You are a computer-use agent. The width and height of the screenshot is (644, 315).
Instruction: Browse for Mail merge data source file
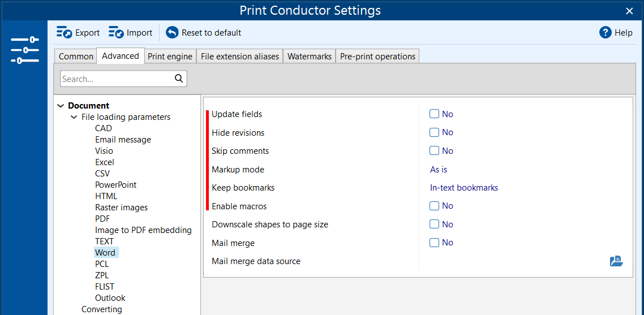click(616, 261)
